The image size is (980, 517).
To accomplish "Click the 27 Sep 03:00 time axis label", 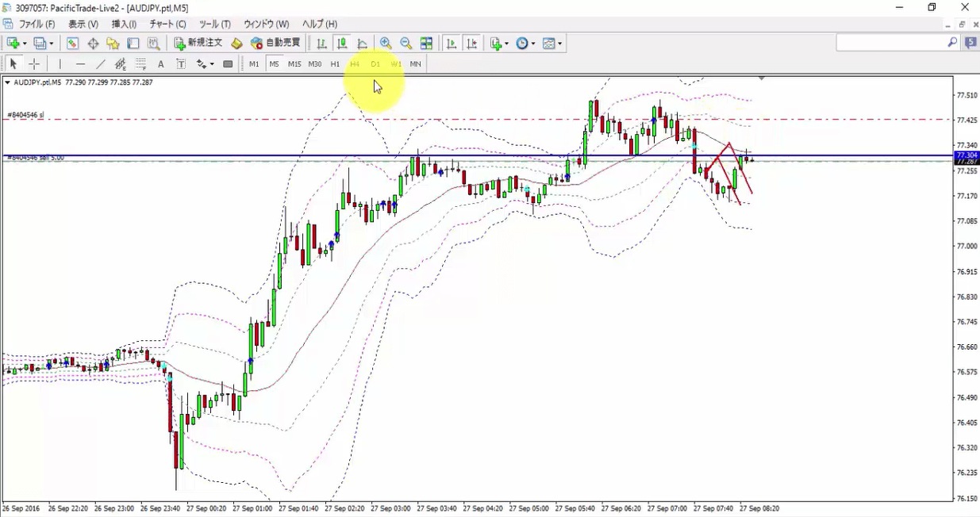I will tap(392, 507).
